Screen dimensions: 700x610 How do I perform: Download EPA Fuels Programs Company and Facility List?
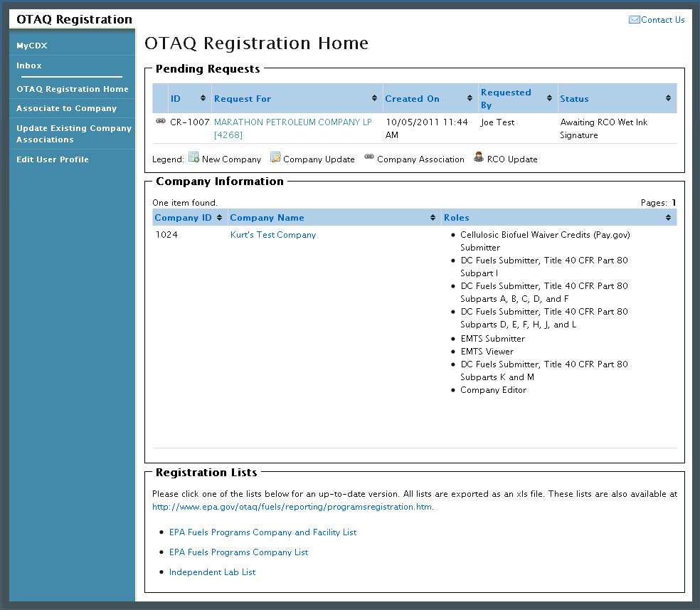pyautogui.click(x=263, y=532)
